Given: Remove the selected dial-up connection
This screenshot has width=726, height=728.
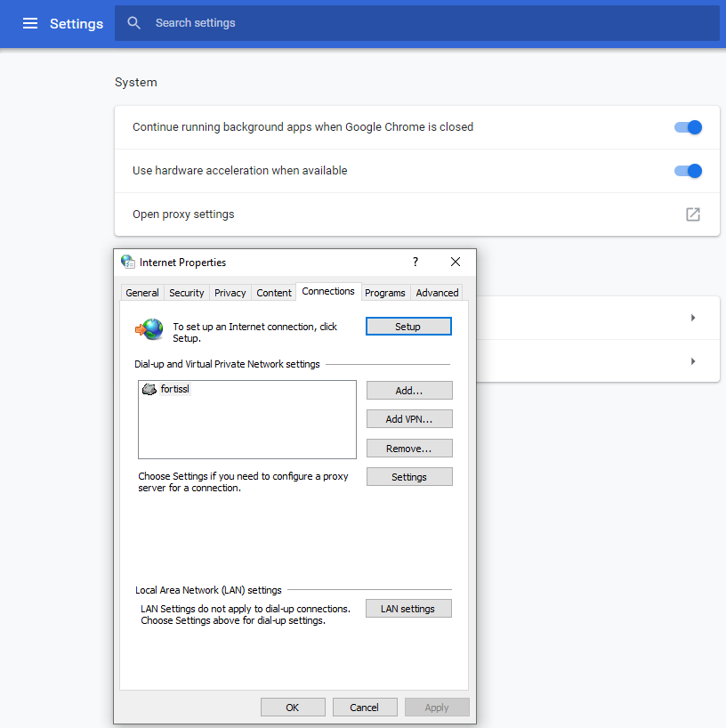Looking at the screenshot, I should [408, 448].
